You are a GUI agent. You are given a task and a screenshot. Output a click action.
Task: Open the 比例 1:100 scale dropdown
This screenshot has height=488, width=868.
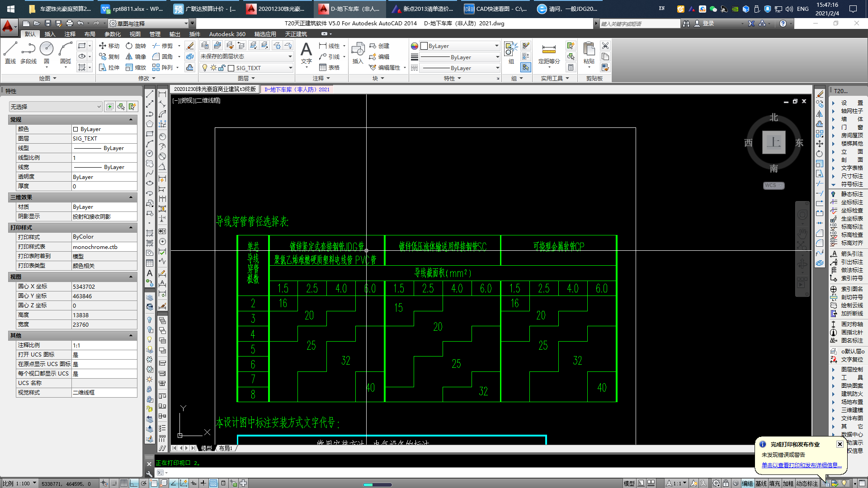(19, 483)
